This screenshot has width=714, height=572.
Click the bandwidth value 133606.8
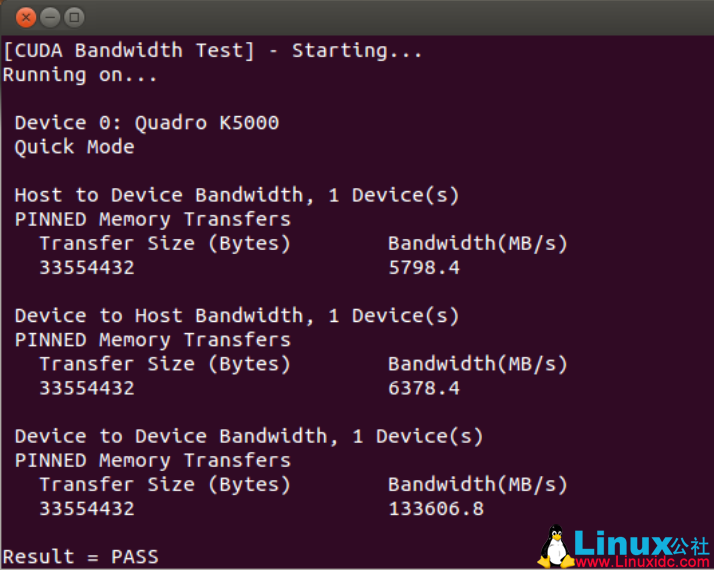click(x=436, y=509)
